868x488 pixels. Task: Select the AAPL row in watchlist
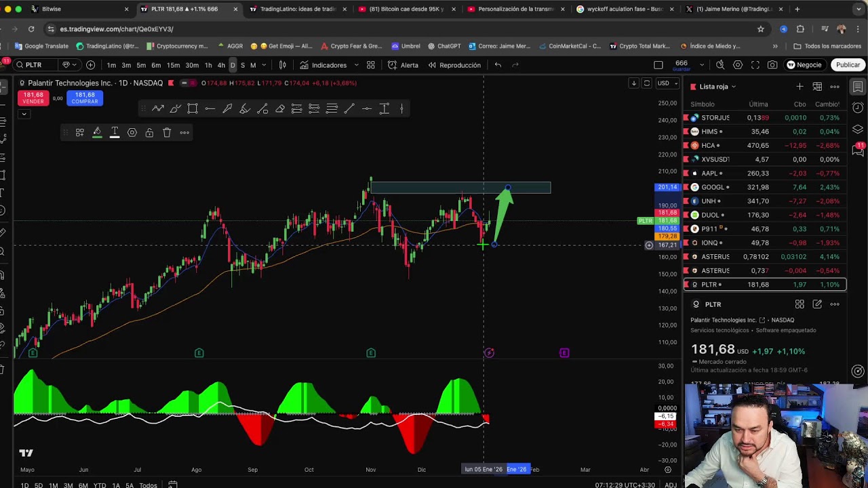764,173
